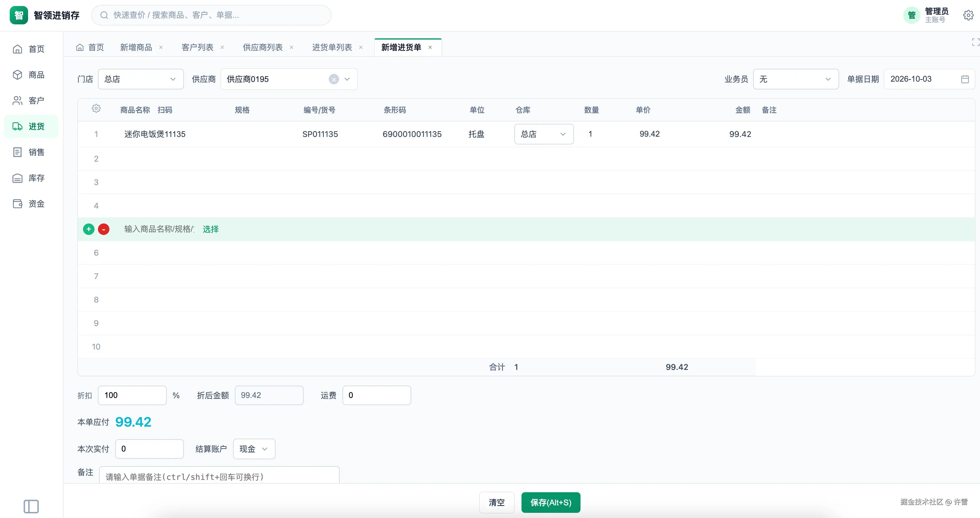Image resolution: width=980 pixels, height=518 pixels.
Task: Open 进货 in the left sidebar
Action: 31,126
